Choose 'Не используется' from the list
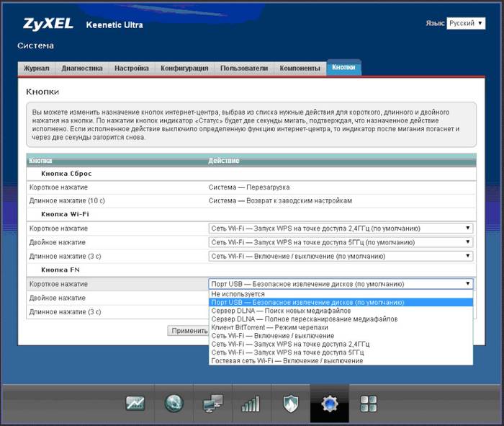Screen dimensions: 504x426 point(341,294)
